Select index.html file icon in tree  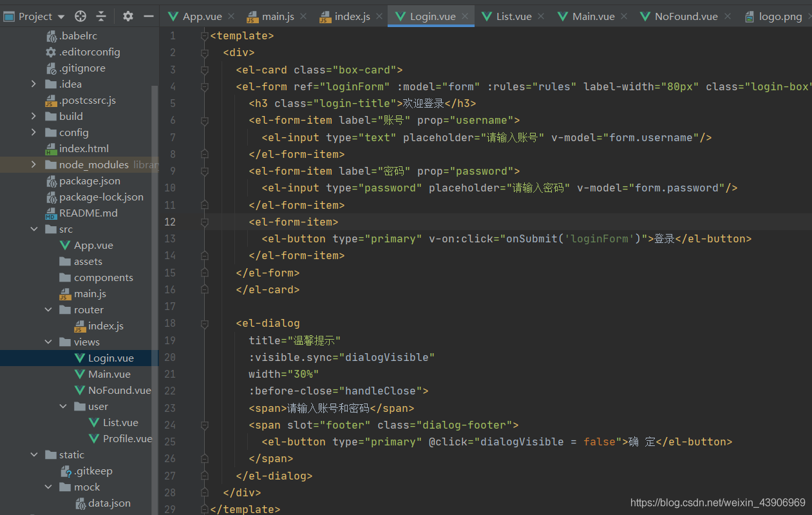pyautogui.click(x=51, y=149)
